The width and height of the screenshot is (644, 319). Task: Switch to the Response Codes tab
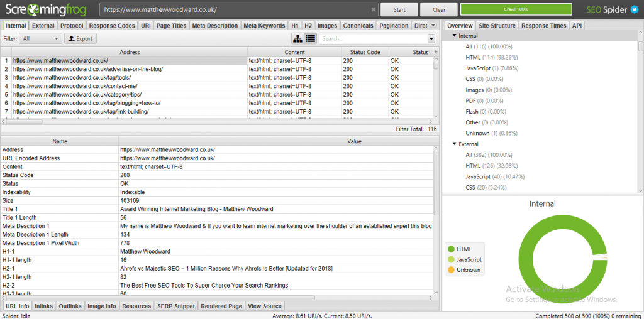coord(112,25)
